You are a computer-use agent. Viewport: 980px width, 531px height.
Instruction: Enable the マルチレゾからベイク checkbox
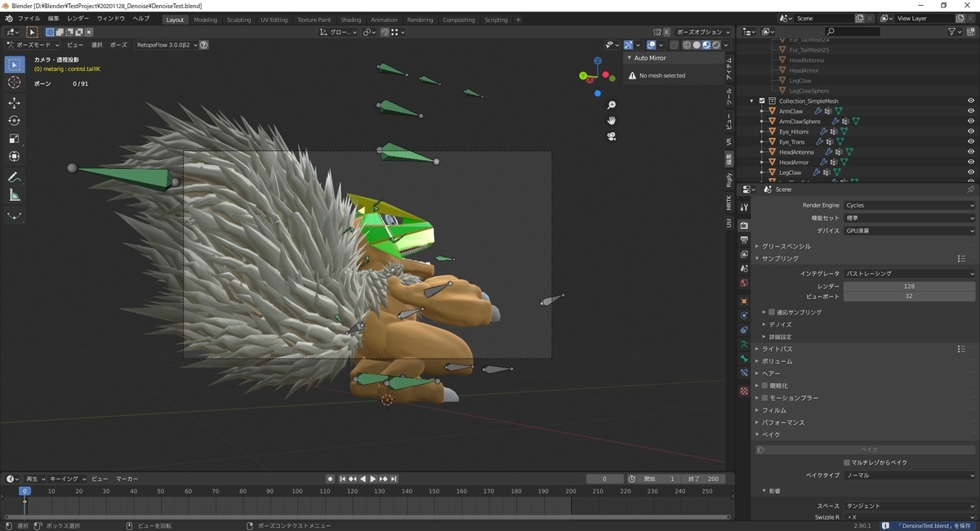coord(847,462)
